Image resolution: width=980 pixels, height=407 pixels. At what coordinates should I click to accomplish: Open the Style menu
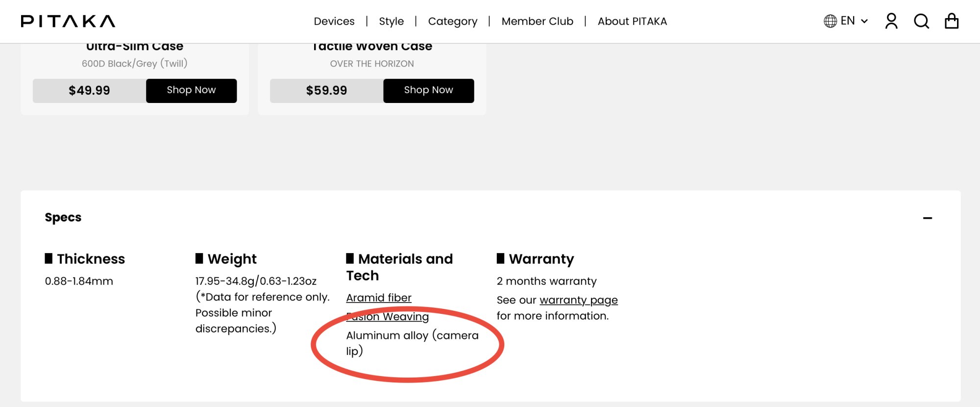tap(392, 21)
